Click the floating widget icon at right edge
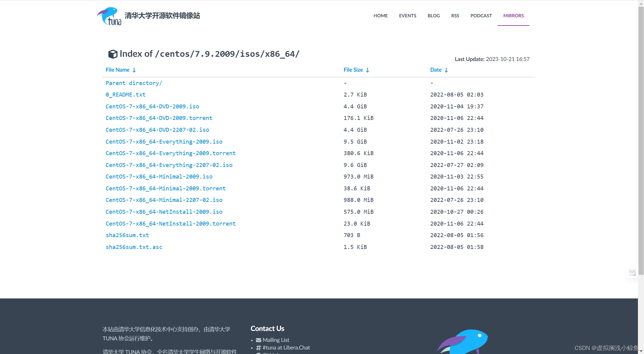Screen dimensions: 644x354 pos(632,272)
